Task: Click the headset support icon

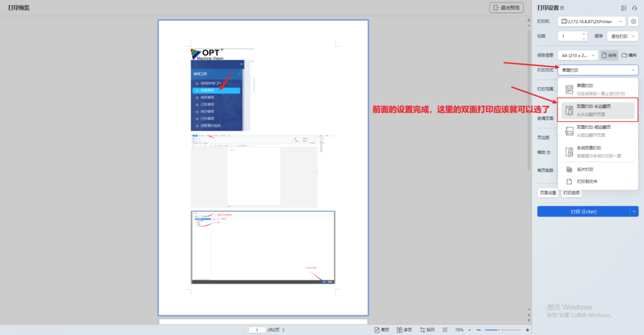Action: (635, 8)
